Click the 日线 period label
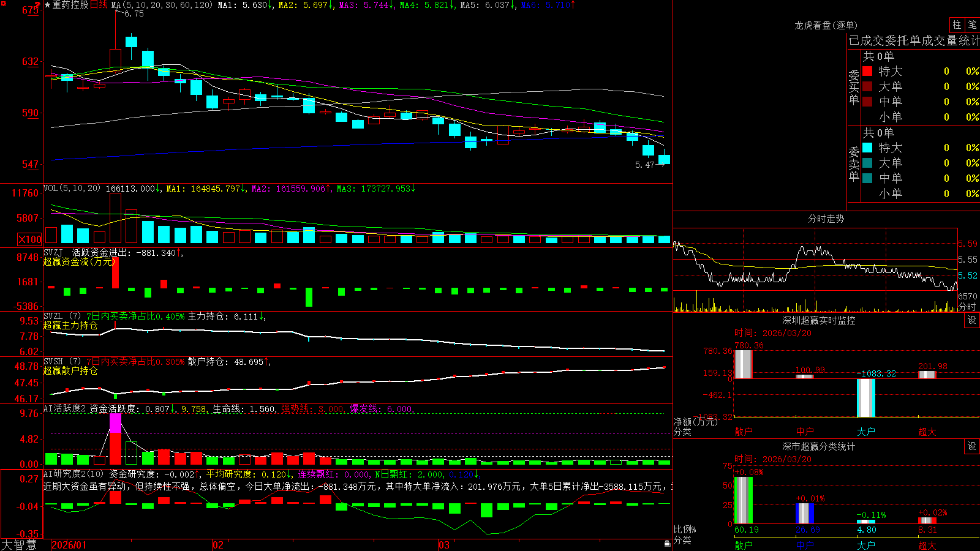This screenshot has width=980, height=551. 99,5
